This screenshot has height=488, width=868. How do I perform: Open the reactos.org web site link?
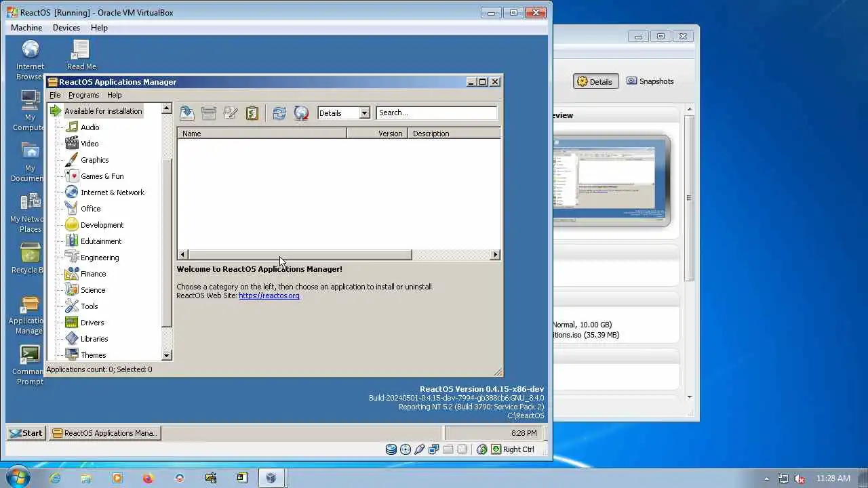[269, 296]
